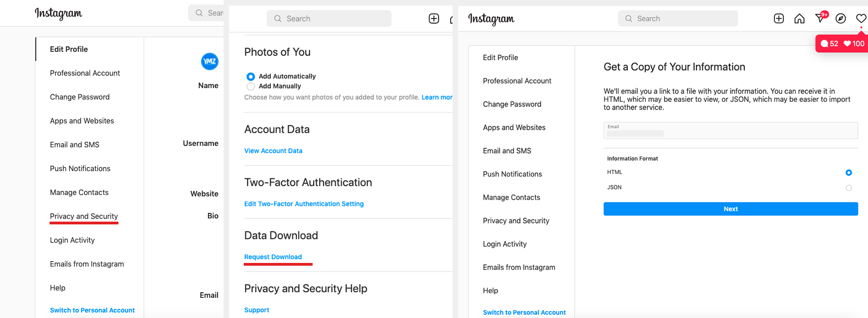Click the Username label in the left panel
Viewport: 868px width, 318px height.
coord(201,143)
